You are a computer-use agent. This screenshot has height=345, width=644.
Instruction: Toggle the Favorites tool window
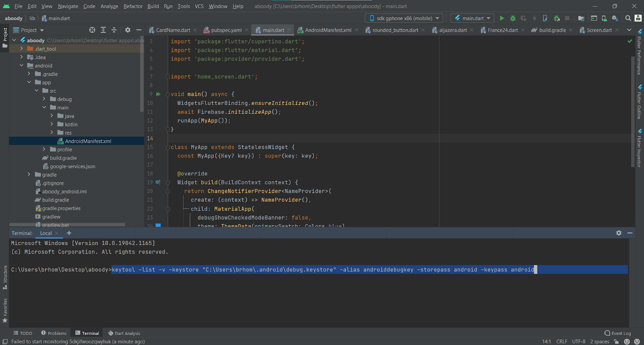[x=5, y=311]
